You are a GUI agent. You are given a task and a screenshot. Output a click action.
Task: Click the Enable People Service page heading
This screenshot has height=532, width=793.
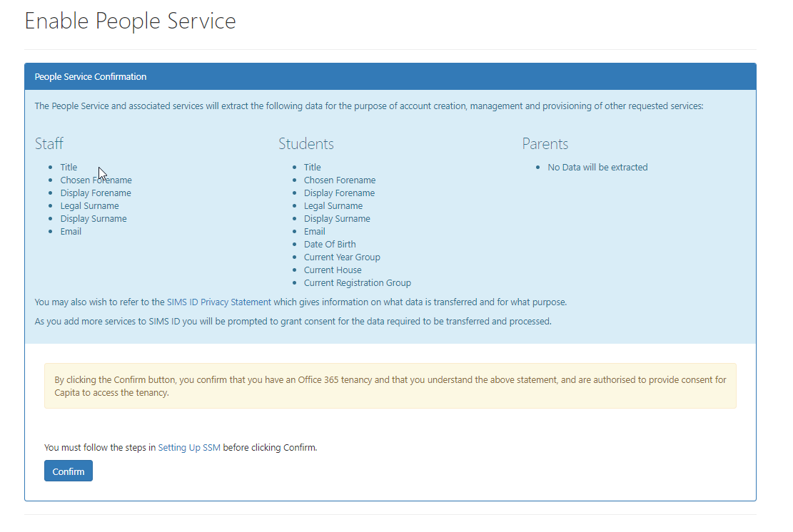[x=130, y=21]
